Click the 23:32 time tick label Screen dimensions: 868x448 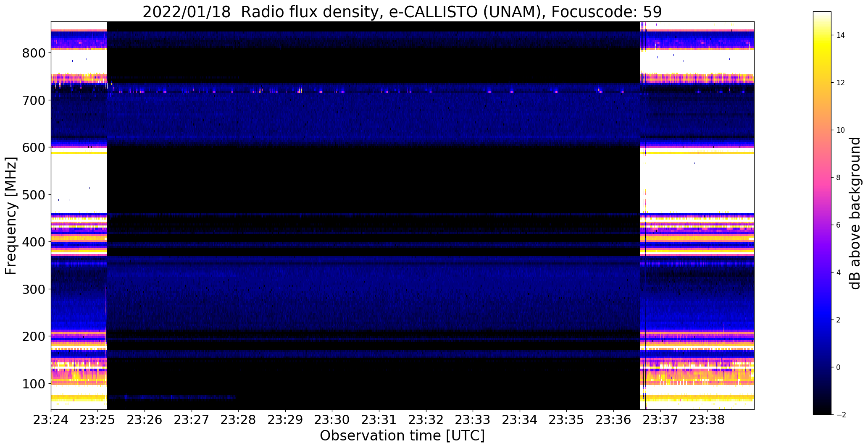click(426, 420)
